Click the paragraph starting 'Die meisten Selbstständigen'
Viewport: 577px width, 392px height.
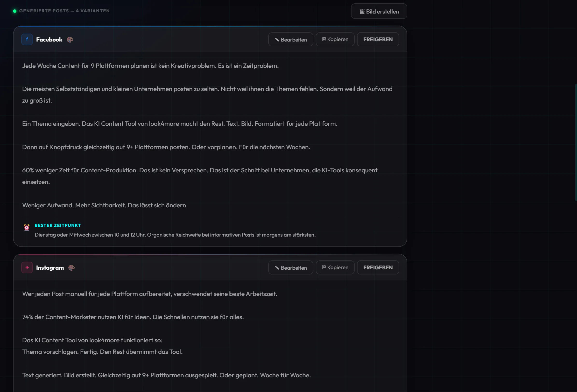(207, 95)
